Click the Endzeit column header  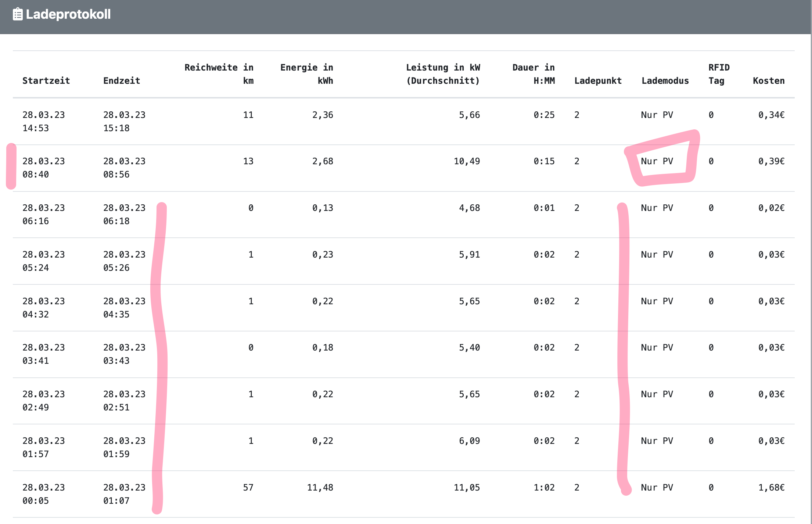(121, 81)
